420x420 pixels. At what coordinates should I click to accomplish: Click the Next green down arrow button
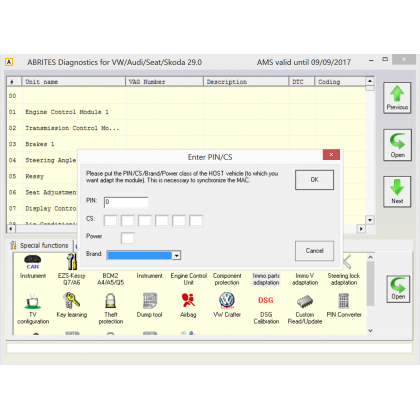coord(397,192)
